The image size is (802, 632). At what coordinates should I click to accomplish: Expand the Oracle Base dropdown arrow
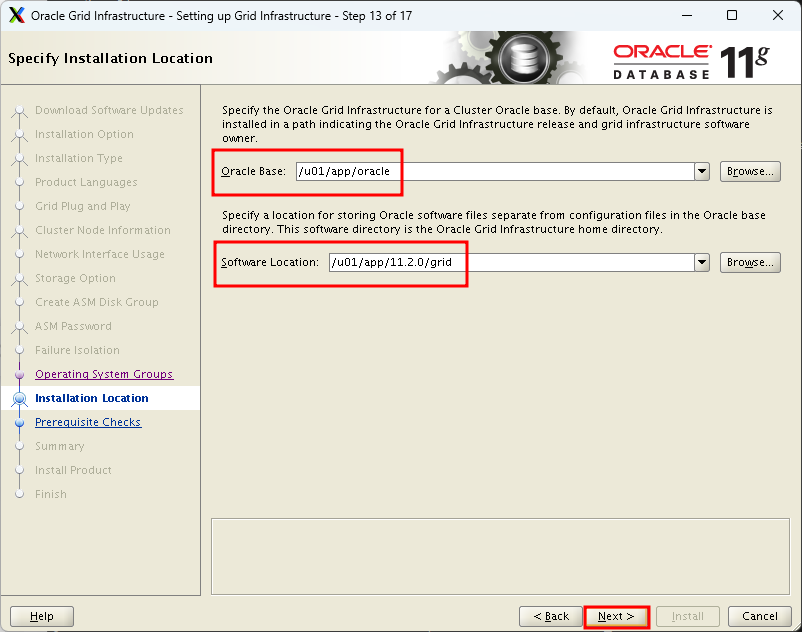coord(702,171)
